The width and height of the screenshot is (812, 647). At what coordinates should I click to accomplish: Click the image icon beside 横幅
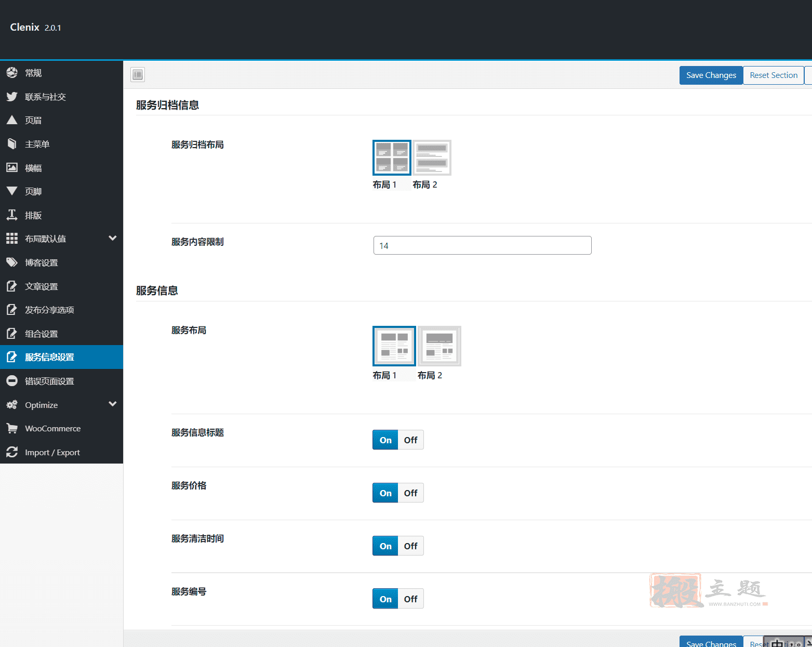(12, 167)
